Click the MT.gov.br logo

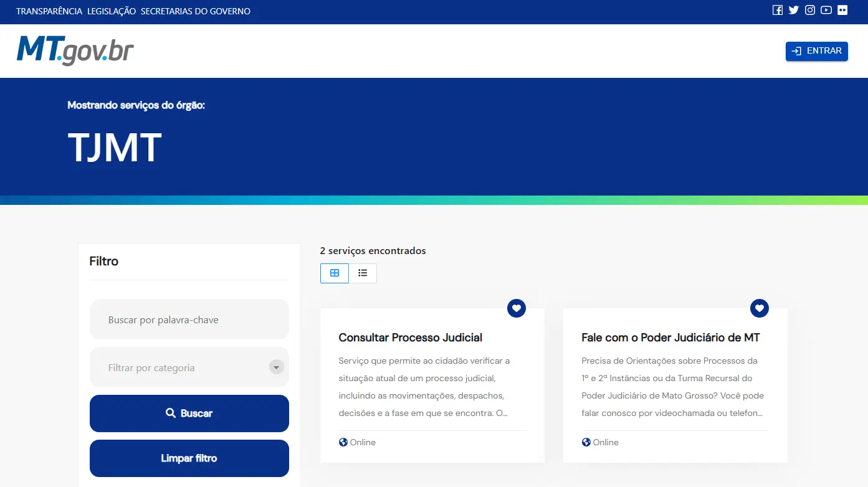(75, 50)
